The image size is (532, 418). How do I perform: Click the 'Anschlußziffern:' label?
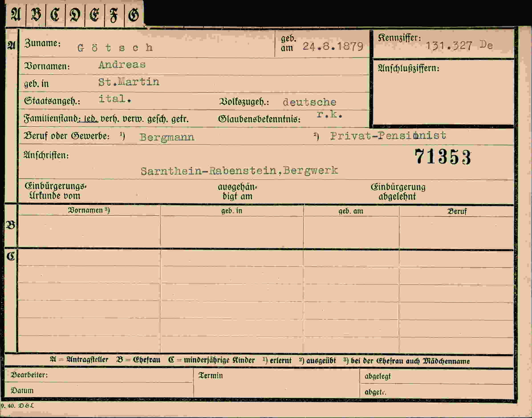point(408,68)
